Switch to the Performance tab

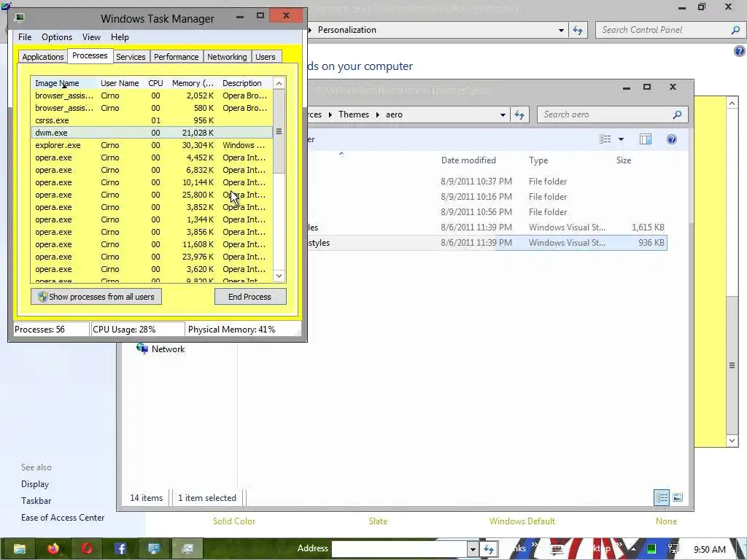click(x=176, y=57)
